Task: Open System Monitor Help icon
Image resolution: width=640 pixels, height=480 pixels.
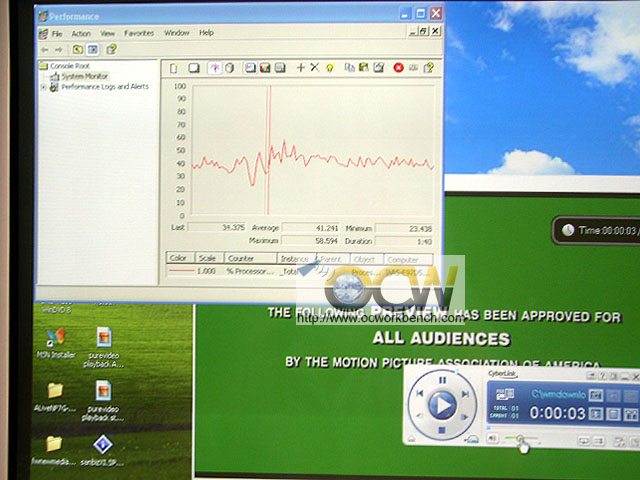Action: click(429, 68)
